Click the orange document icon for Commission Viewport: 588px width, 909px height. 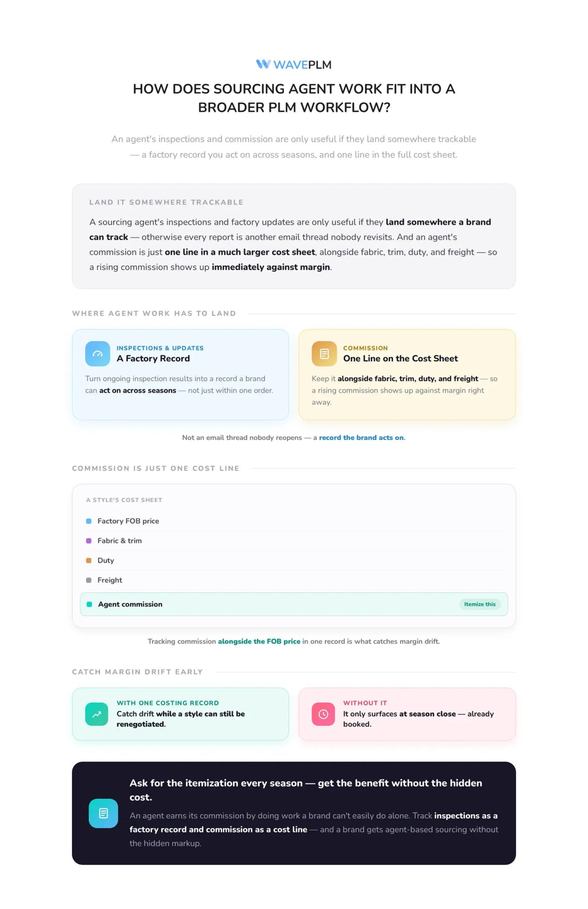(x=324, y=353)
